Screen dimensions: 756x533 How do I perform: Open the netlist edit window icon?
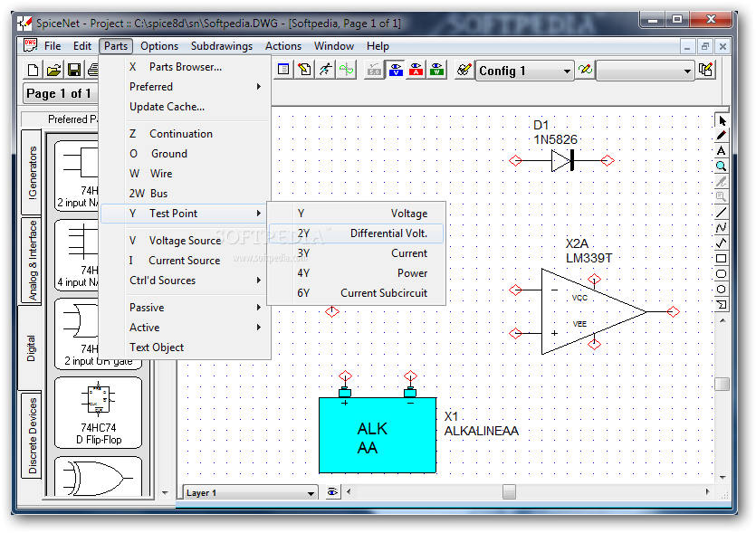(x=283, y=70)
